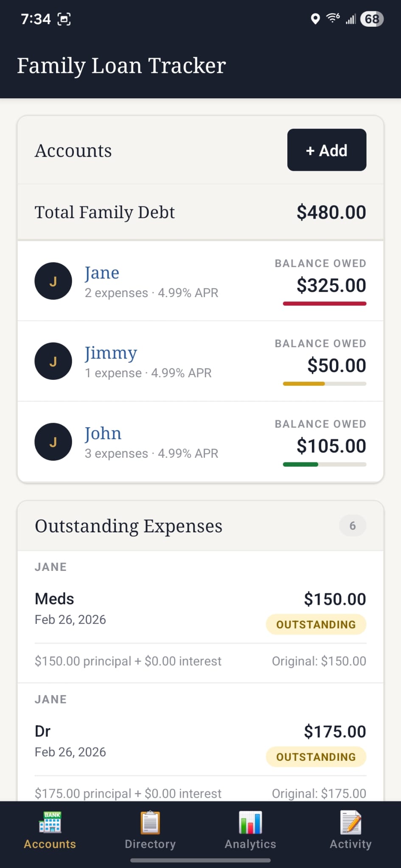This screenshot has width=401, height=868.
Task: Open Jane's account name link
Action: (102, 273)
